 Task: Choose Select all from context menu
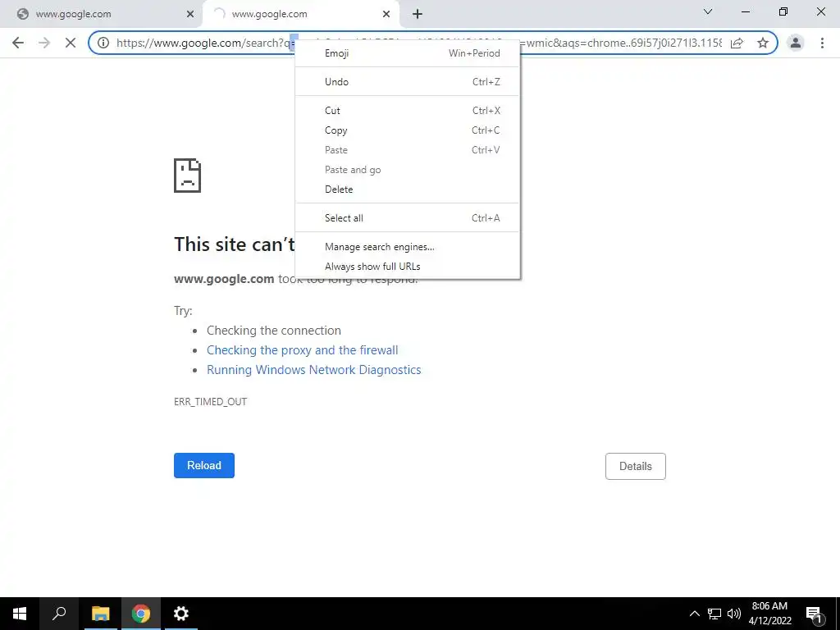click(408, 218)
